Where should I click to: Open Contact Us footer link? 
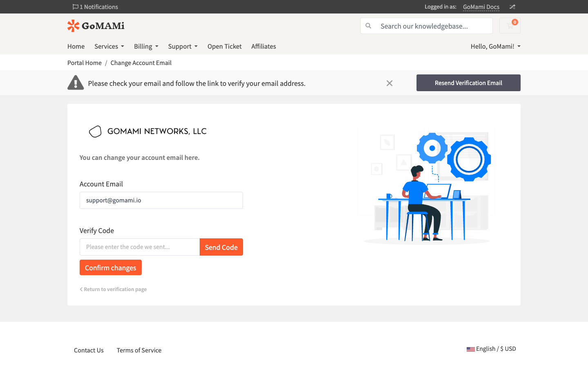click(89, 350)
